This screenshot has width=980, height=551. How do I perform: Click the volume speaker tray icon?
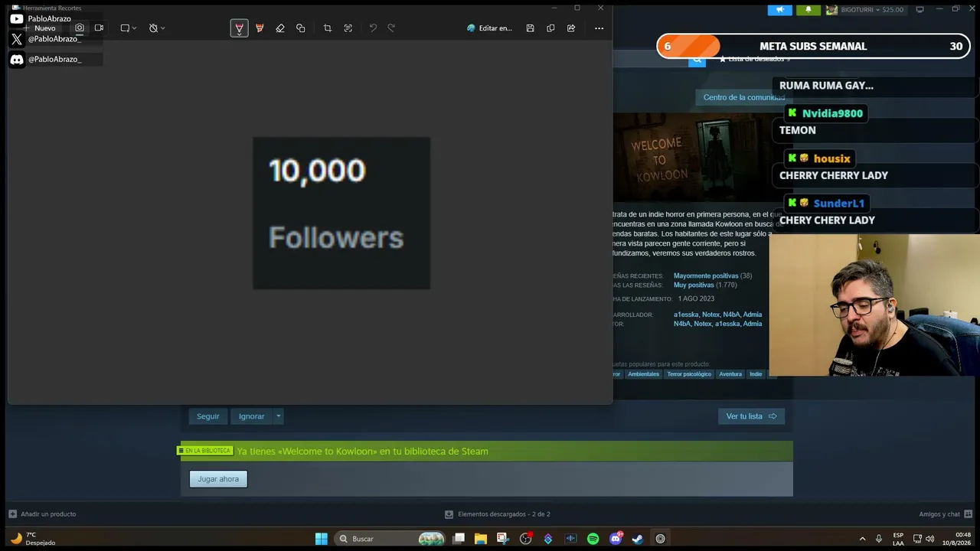(930, 539)
